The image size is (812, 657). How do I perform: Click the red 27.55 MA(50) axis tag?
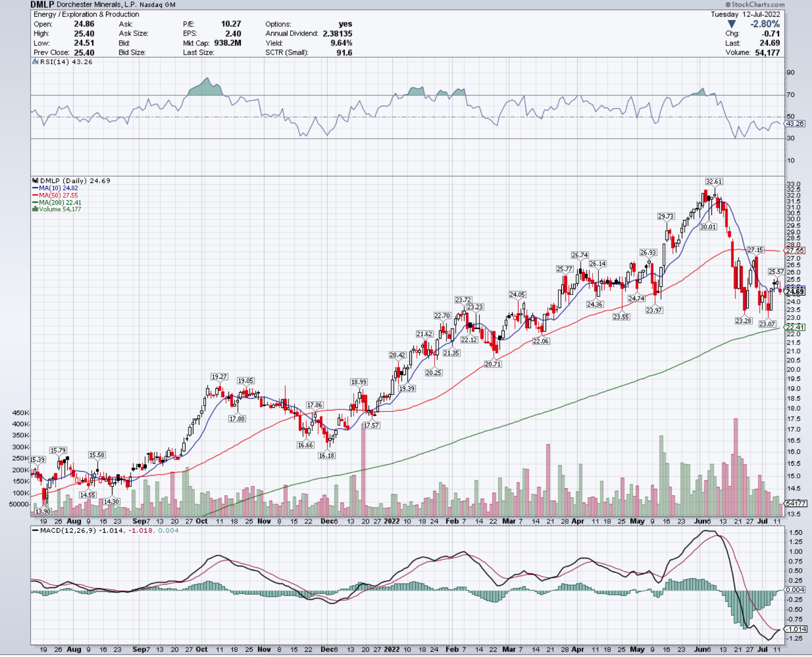pyautogui.click(x=795, y=251)
